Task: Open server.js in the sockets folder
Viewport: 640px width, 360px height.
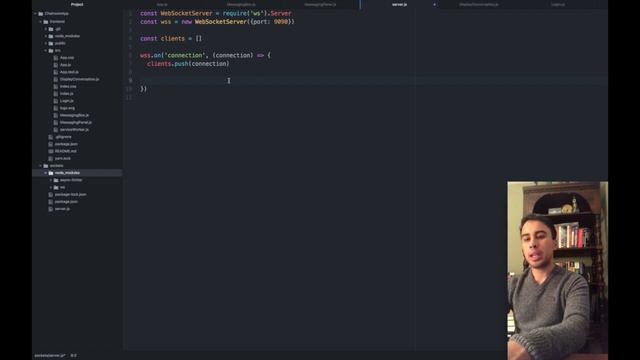Action: [x=62, y=209]
